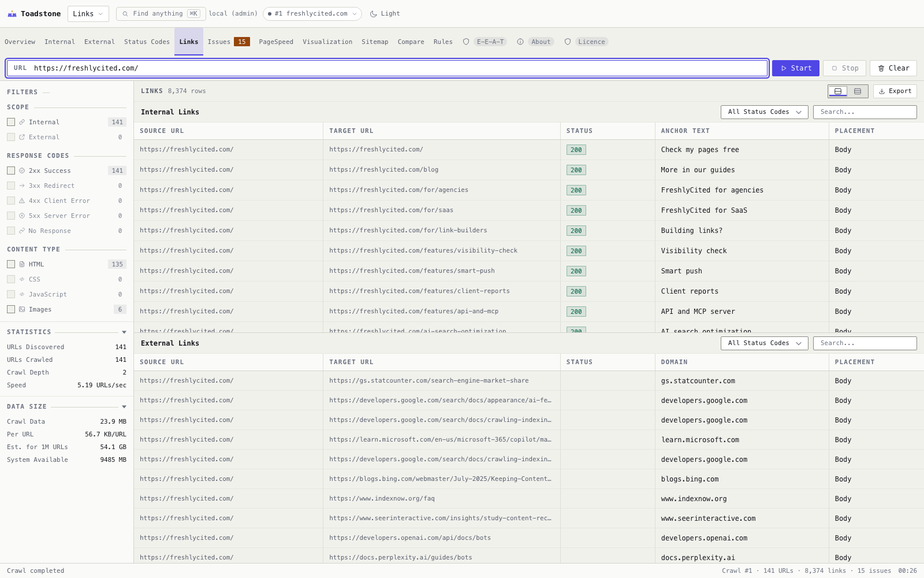Enable the No Response filter checkbox
The width and height of the screenshot is (924, 578).
pos(11,231)
